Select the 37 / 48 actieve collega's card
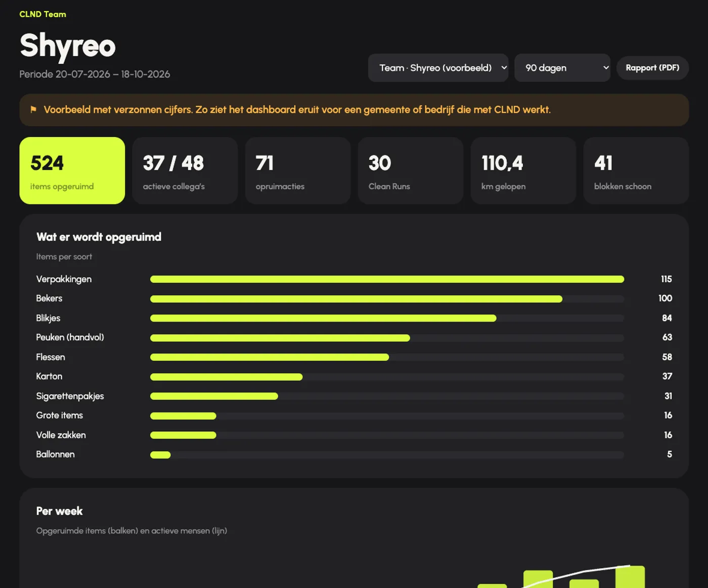 185,170
